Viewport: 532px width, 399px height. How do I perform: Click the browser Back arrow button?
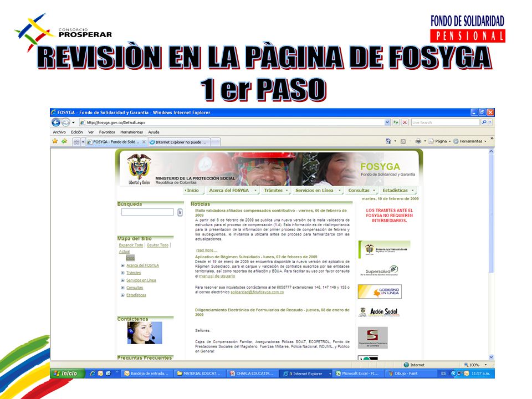click(55, 122)
